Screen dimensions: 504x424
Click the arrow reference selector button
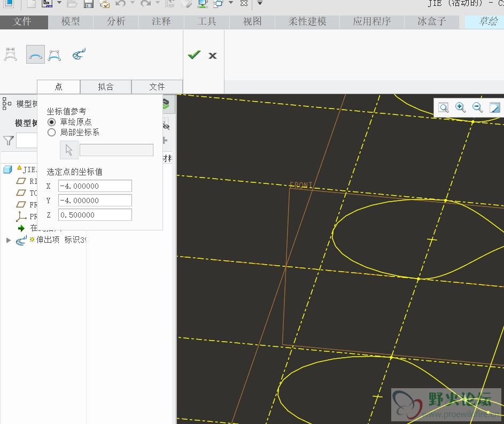coord(69,150)
